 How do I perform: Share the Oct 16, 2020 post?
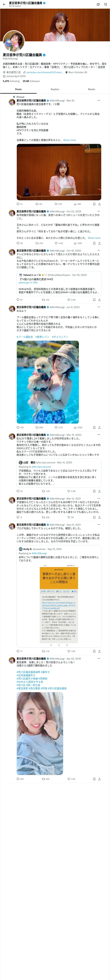coord(99,300)
